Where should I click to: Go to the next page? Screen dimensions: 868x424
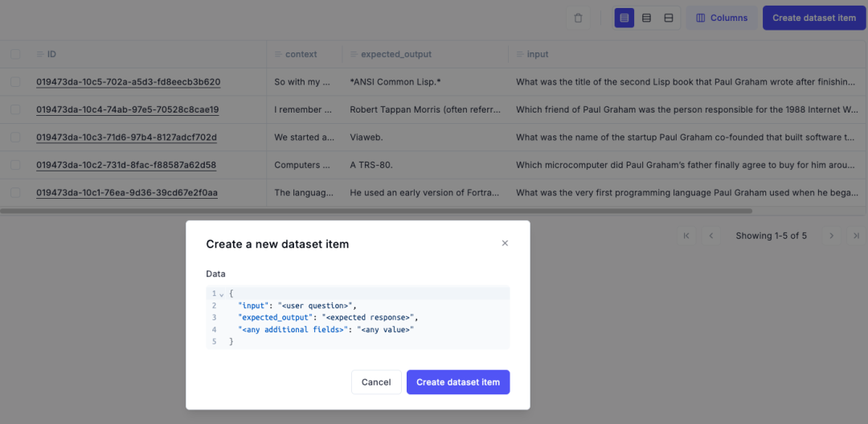pos(832,236)
